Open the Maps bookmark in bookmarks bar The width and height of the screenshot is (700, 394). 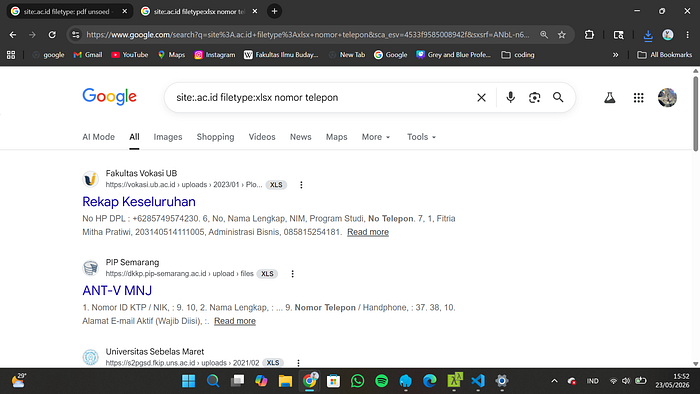point(171,55)
